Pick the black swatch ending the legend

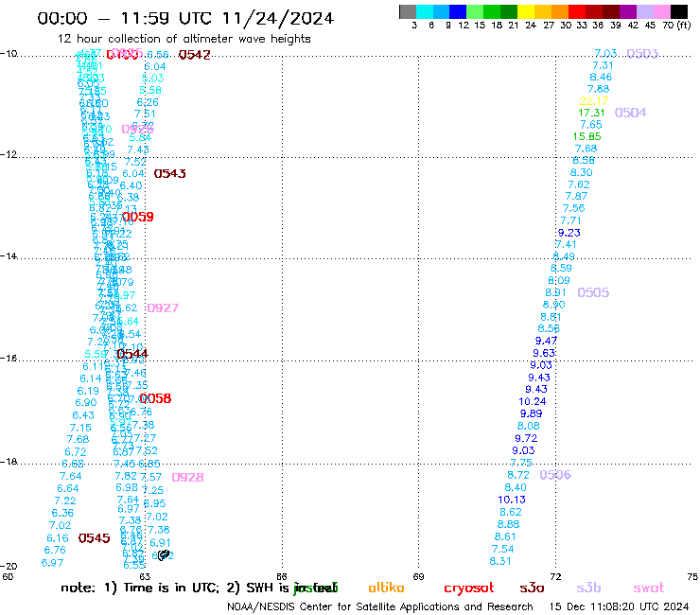tap(679, 12)
